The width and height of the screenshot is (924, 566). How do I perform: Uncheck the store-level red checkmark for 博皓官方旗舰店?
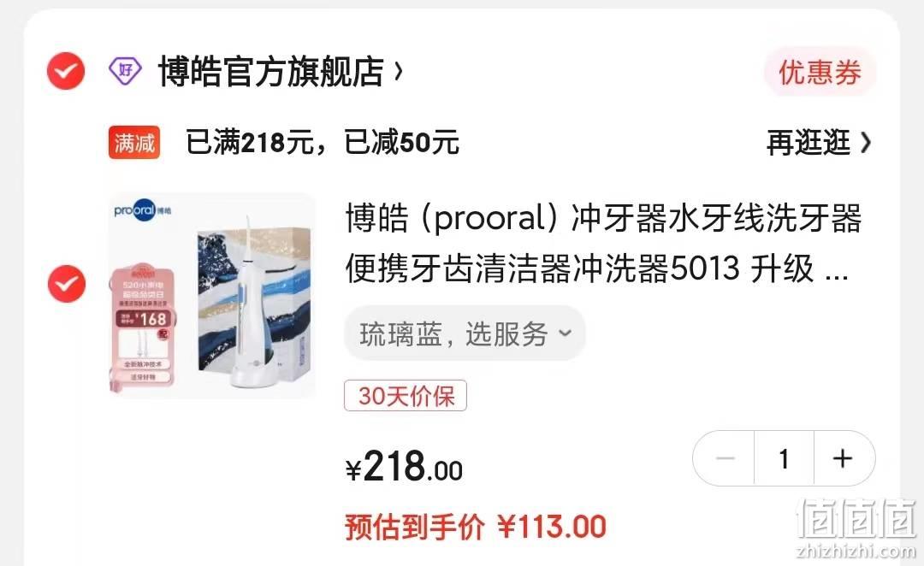(66, 71)
